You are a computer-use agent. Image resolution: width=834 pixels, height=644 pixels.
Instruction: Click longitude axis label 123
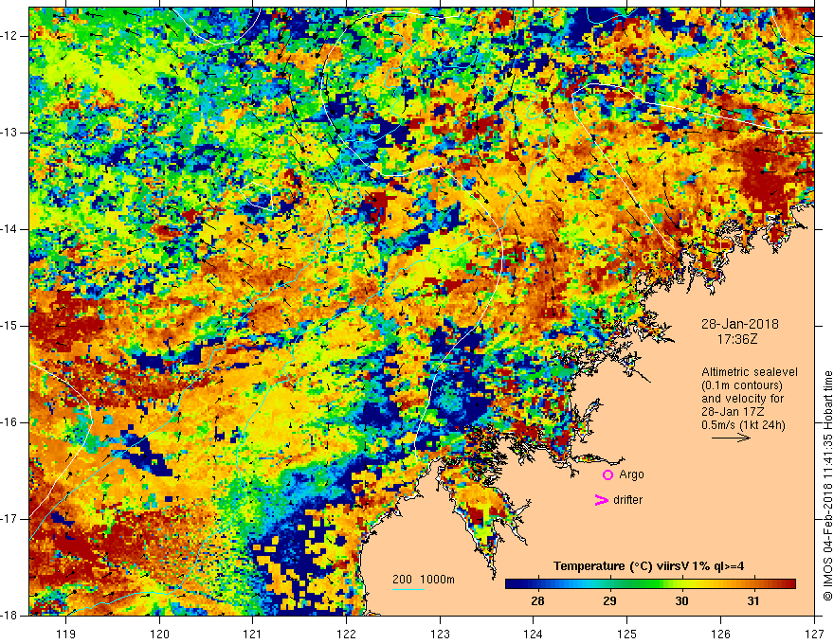click(440, 634)
